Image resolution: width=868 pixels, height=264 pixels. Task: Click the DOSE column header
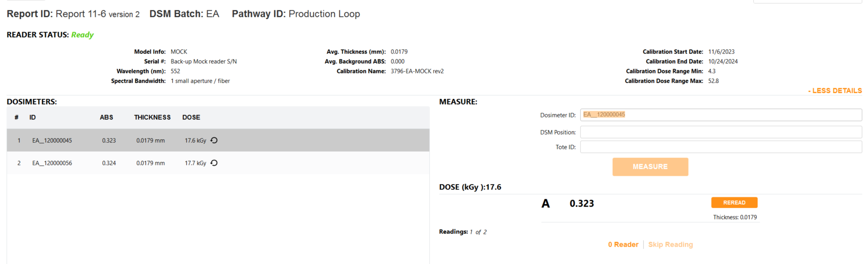click(x=191, y=117)
